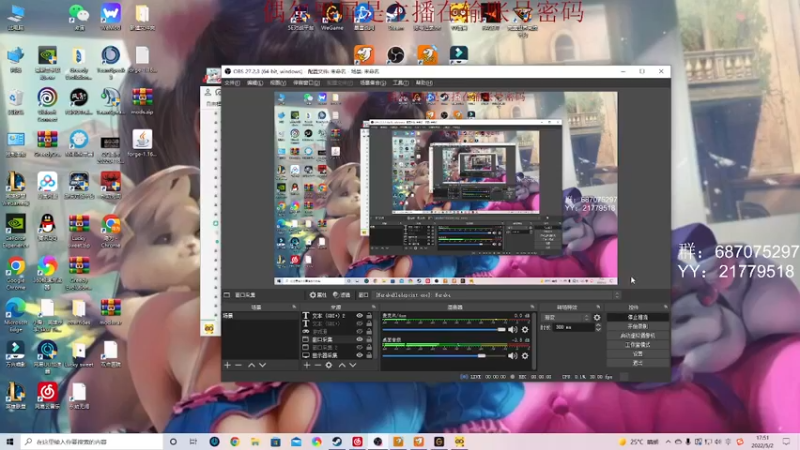Screen dimensions: 800x450
Task: Open OBS 设置 settings button
Action: pyautogui.click(x=638, y=354)
